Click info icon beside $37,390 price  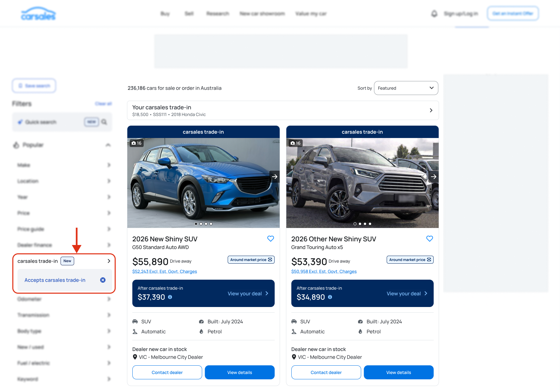click(170, 297)
